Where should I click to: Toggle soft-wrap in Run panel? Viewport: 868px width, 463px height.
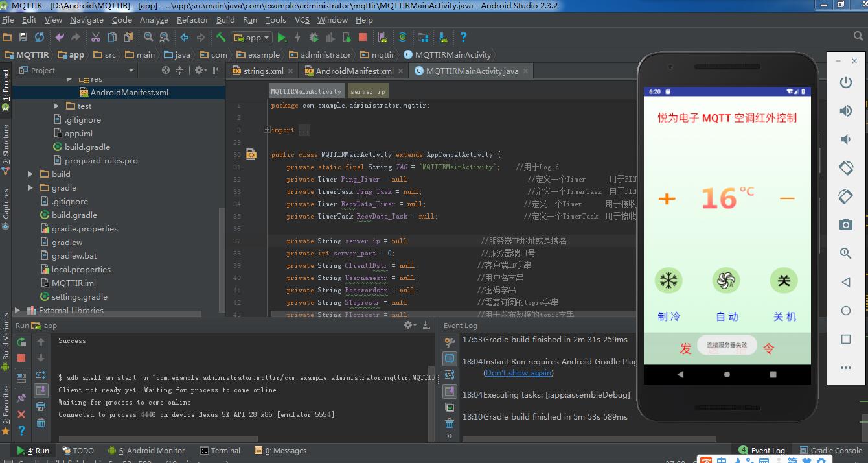(x=41, y=374)
